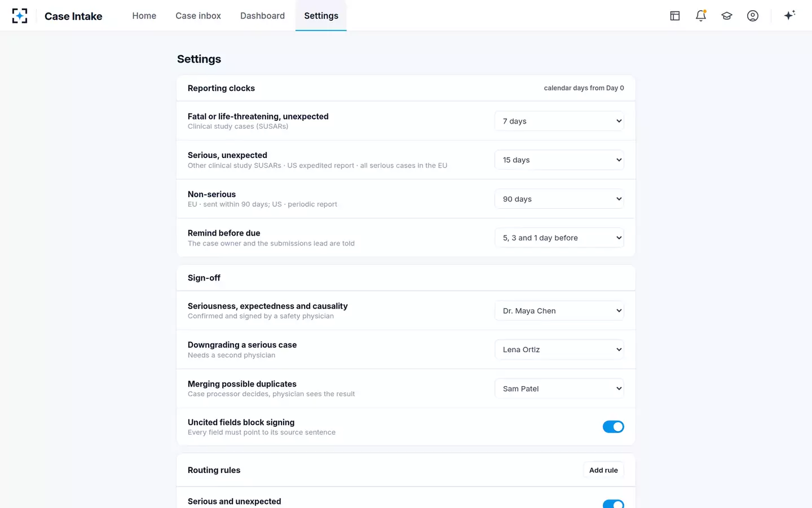
Task: Click the Add rule button
Action: tap(603, 470)
